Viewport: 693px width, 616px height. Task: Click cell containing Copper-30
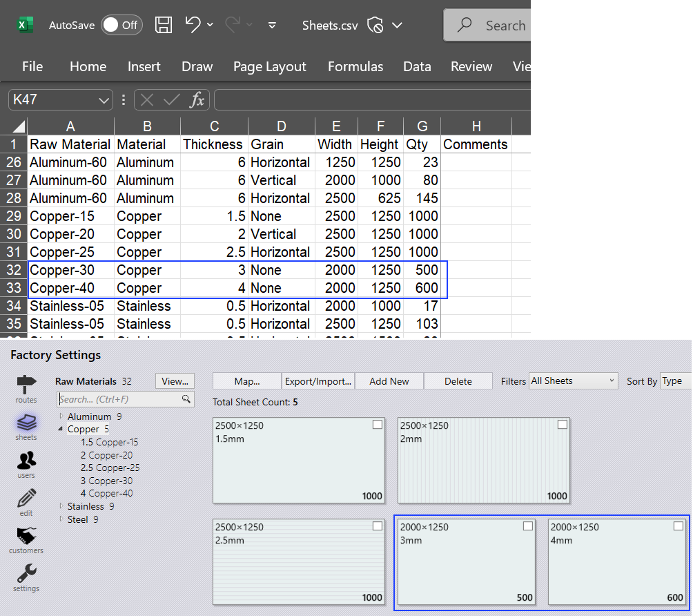click(x=70, y=270)
